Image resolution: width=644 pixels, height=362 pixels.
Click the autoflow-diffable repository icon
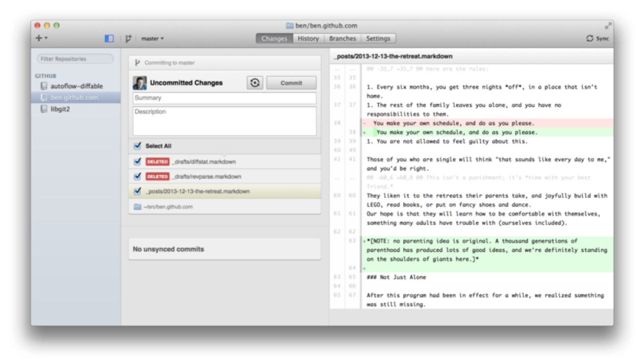44,86
